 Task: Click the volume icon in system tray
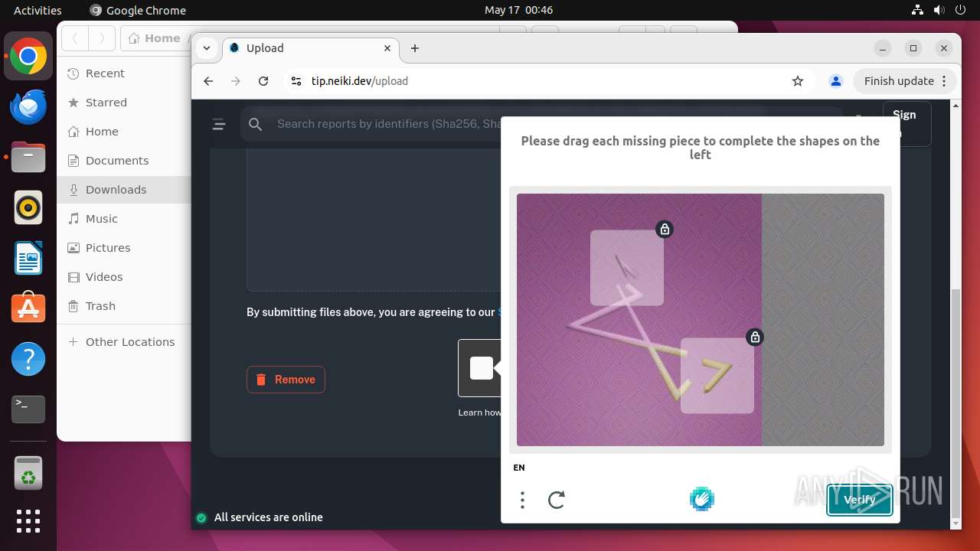(939, 10)
